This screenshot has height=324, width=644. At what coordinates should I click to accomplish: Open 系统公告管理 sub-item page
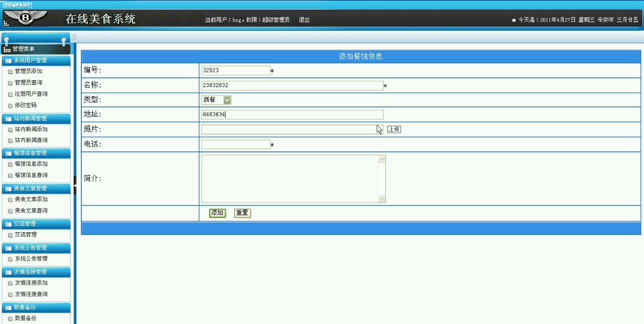tap(31, 259)
